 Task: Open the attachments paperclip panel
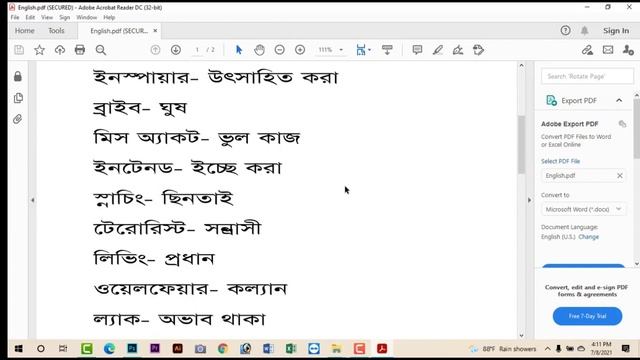point(18,119)
